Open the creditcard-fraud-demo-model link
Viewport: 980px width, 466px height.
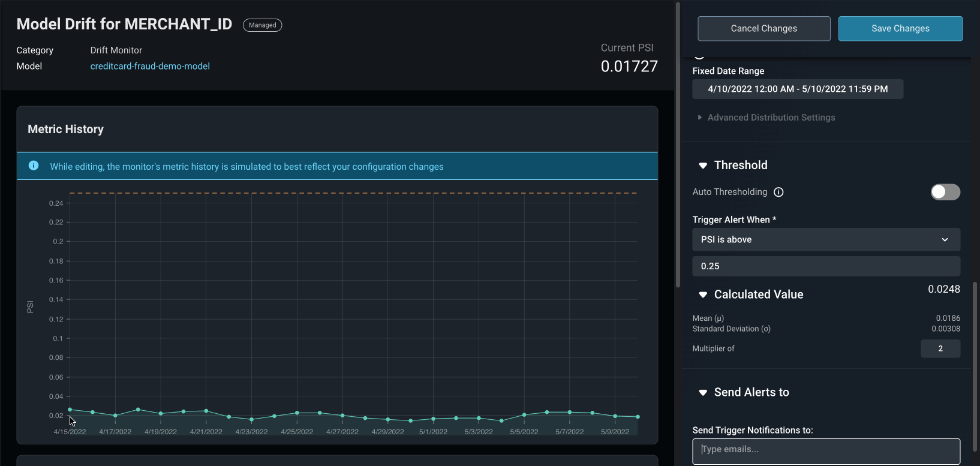pyautogui.click(x=150, y=66)
